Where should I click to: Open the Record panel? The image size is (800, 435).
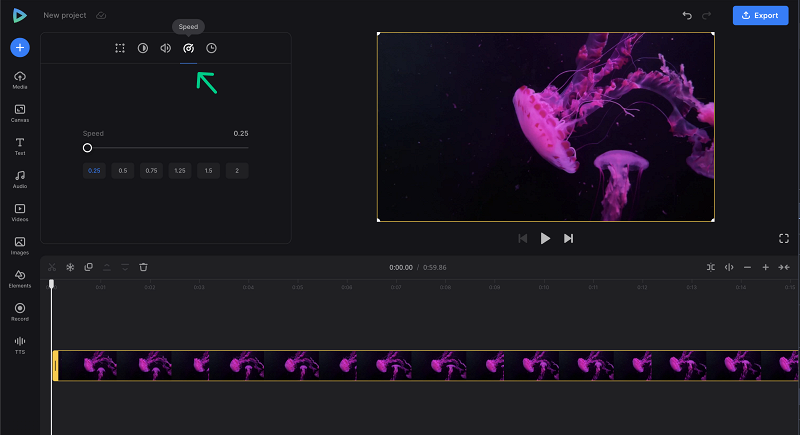click(x=20, y=312)
